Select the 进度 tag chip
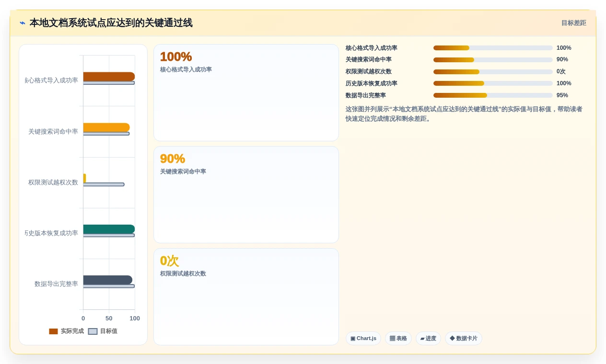 point(428,338)
